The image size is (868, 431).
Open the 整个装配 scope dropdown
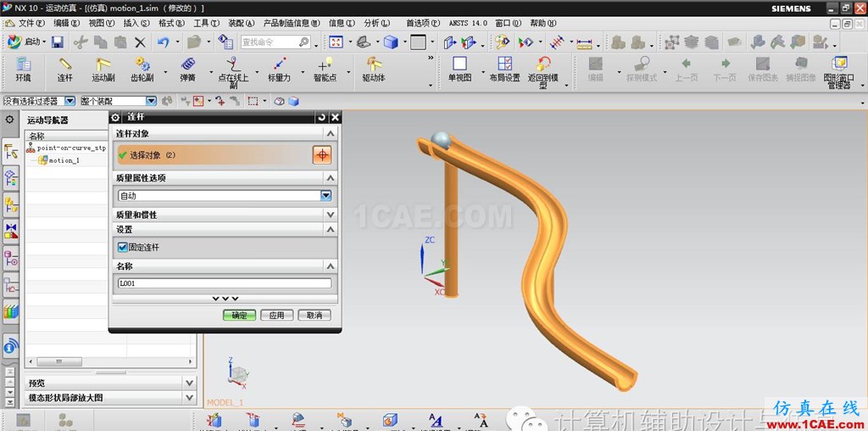tap(151, 101)
